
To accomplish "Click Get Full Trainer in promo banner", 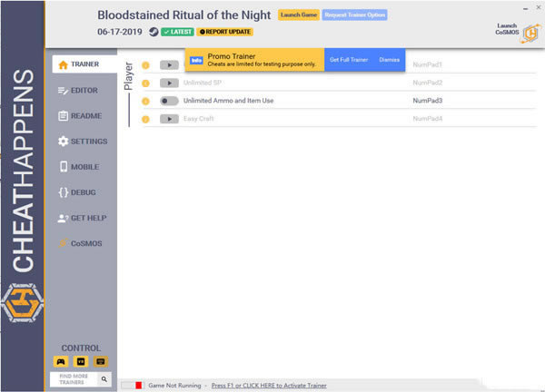I will click(347, 60).
